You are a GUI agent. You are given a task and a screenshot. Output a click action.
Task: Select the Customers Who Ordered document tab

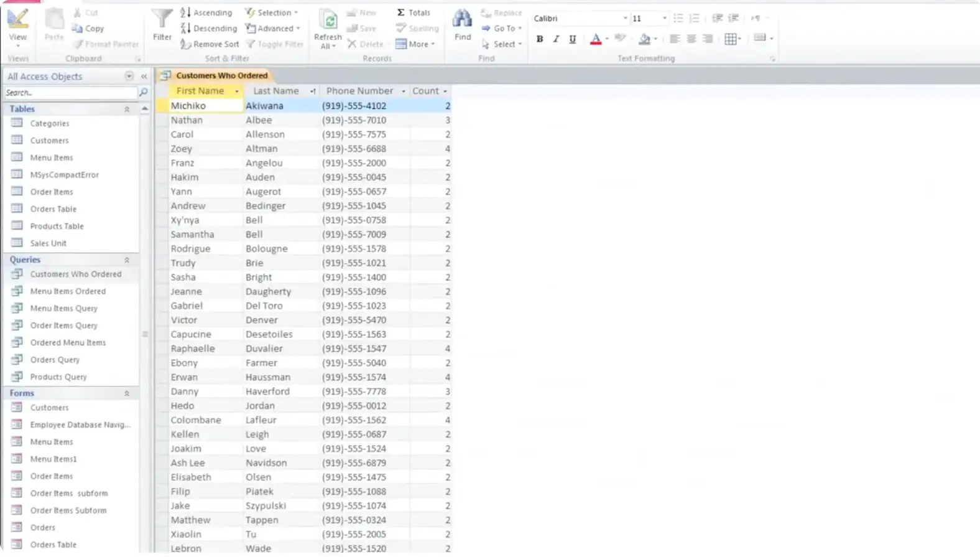[221, 75]
